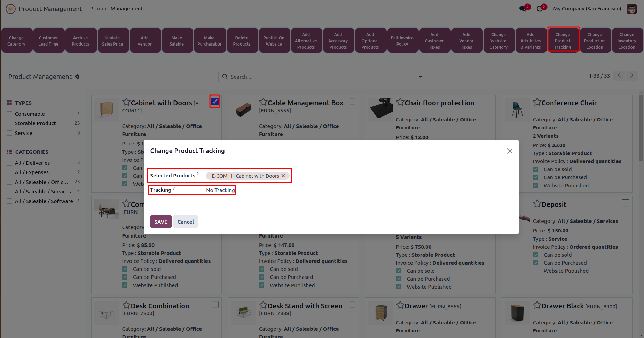
Task: Click the Add Optional Products action
Action: coord(370,41)
